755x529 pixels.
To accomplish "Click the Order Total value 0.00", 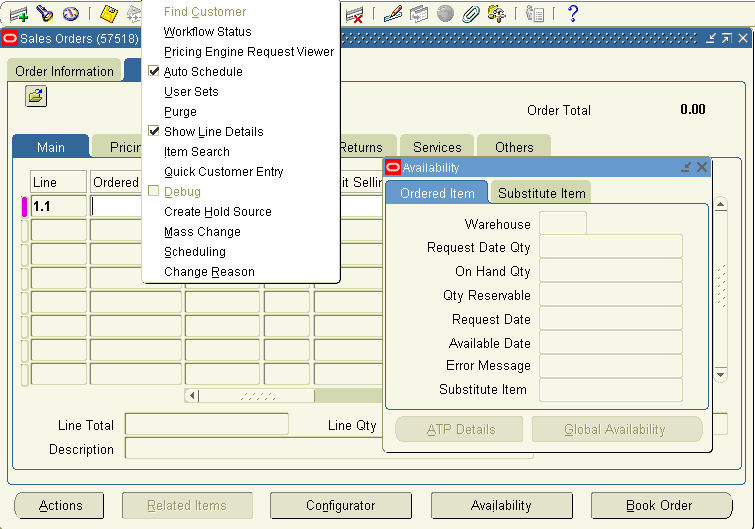I will (692, 109).
